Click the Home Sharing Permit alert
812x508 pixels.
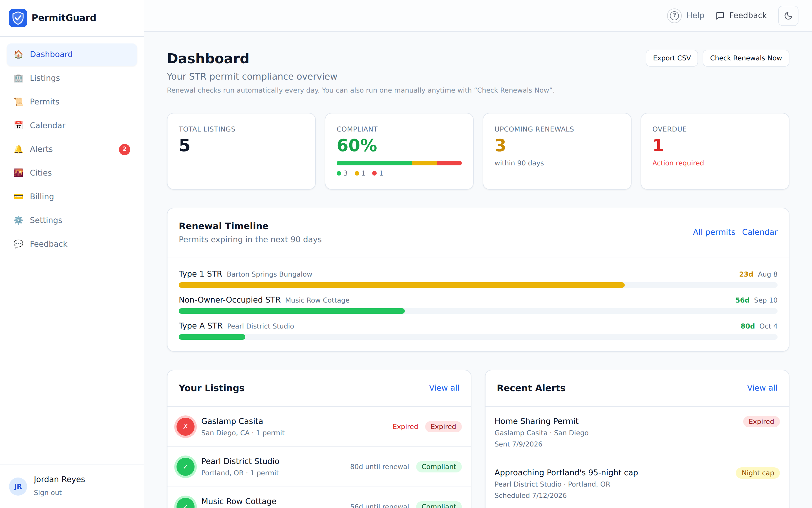tap(637, 432)
